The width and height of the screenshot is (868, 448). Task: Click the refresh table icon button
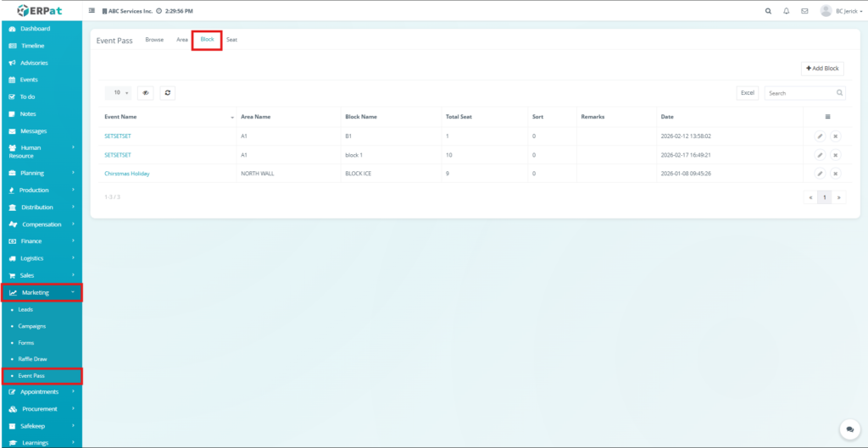coord(167,93)
